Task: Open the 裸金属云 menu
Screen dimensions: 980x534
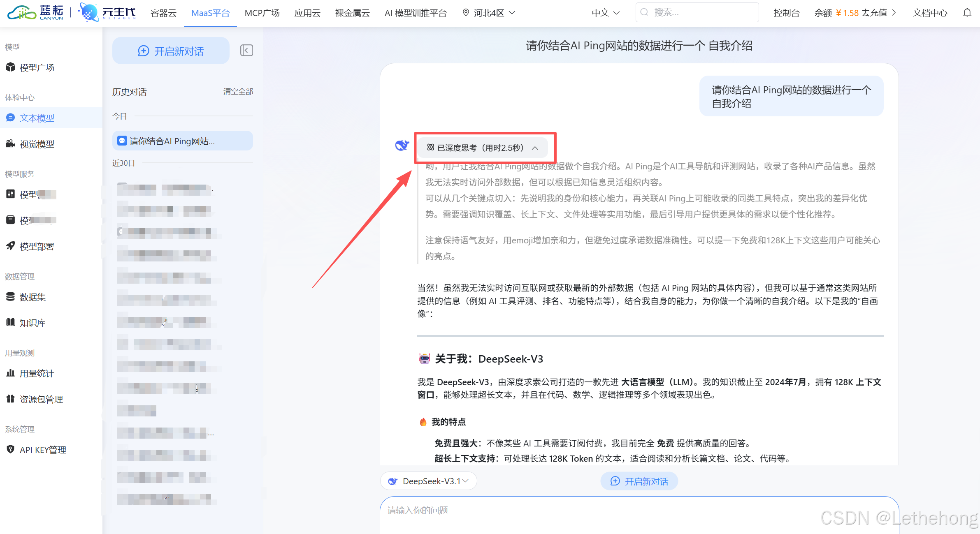Action: tap(352, 13)
